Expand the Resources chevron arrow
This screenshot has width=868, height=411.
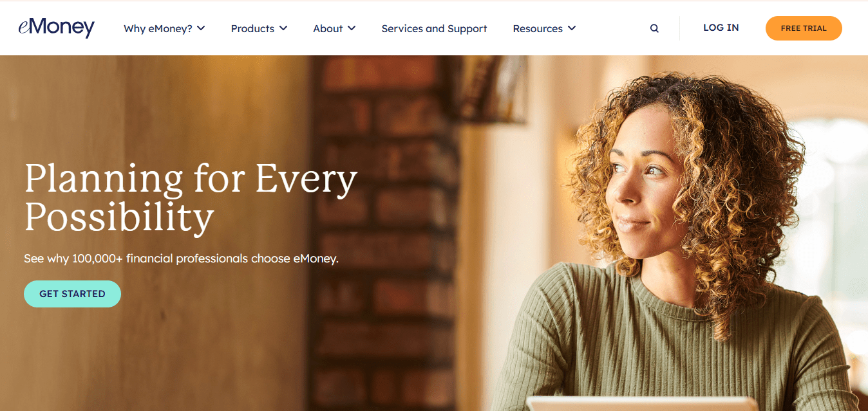pyautogui.click(x=572, y=28)
